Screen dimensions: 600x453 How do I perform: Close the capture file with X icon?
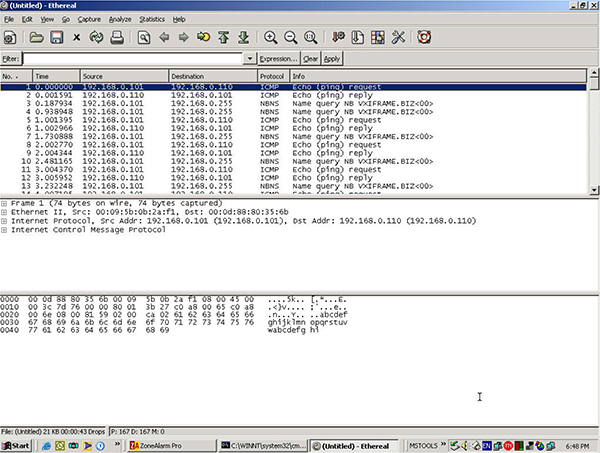tap(77, 37)
